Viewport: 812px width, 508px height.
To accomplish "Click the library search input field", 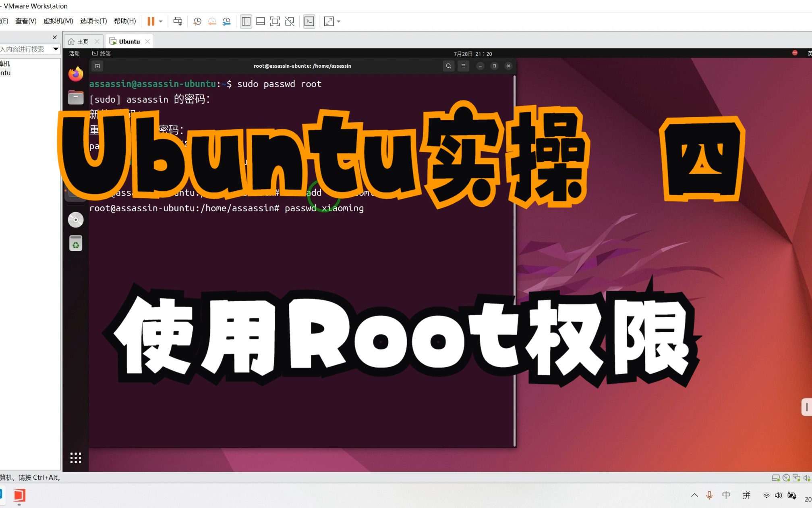I will click(x=26, y=49).
